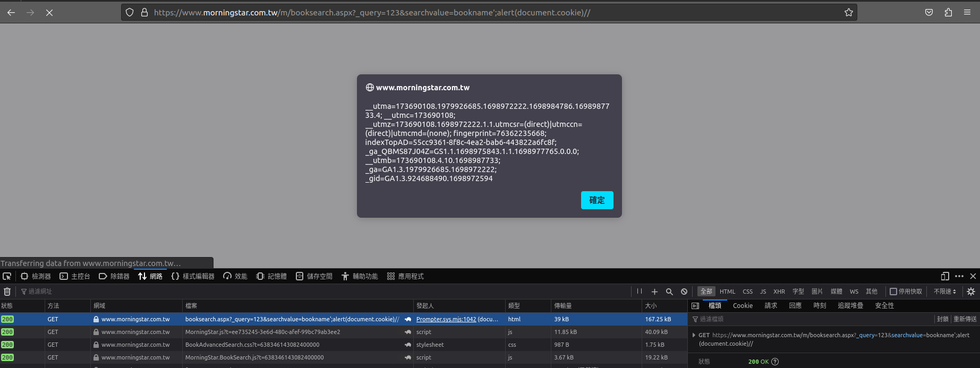This screenshot has height=368, width=980.
Task: Select the BookAdvancedSearch.css request row
Action: point(344,345)
